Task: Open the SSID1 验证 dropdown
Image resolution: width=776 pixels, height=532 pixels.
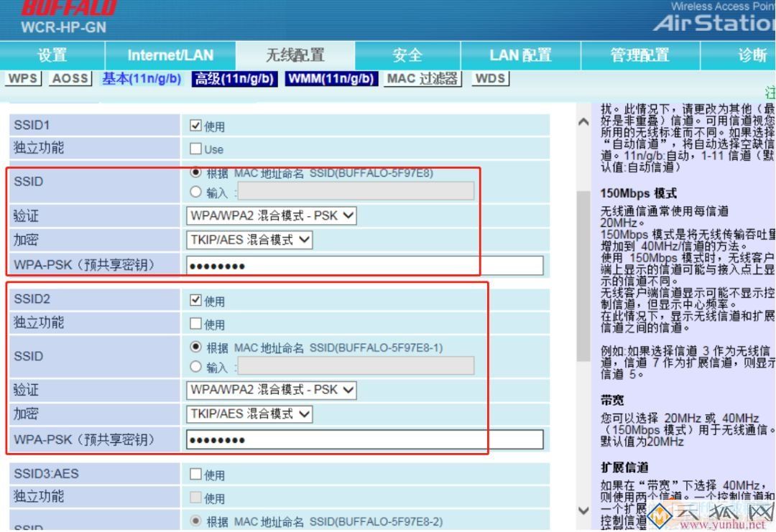Action: (270, 215)
